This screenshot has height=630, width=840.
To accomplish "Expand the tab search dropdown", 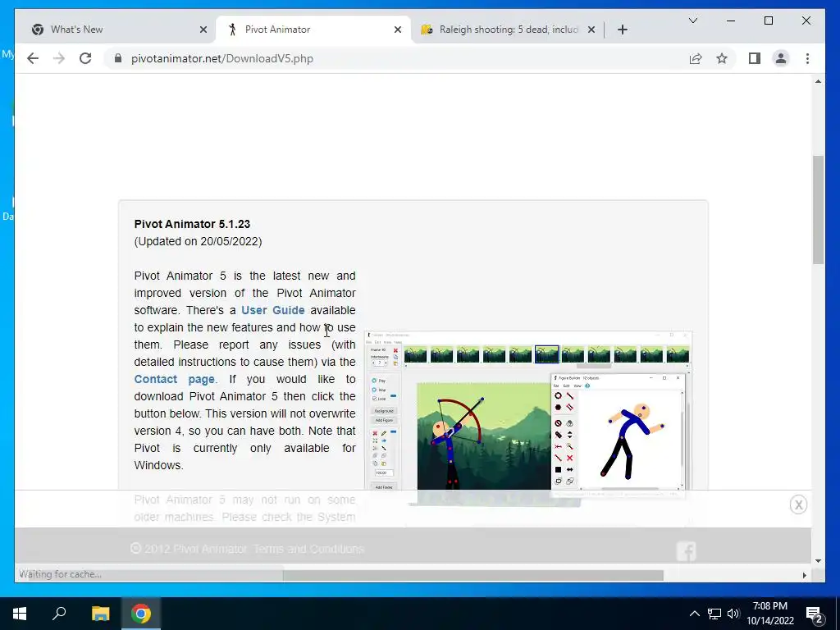I will click(692, 21).
